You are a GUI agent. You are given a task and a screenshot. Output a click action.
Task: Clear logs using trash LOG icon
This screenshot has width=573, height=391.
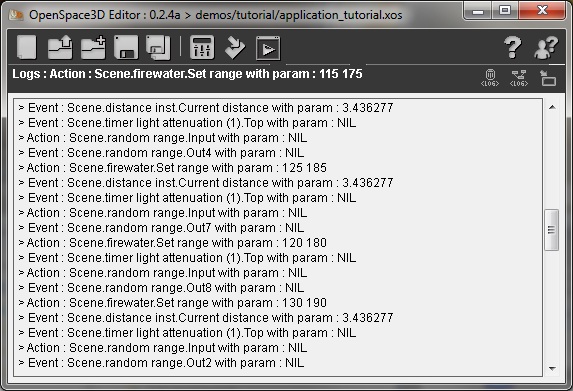(490, 77)
